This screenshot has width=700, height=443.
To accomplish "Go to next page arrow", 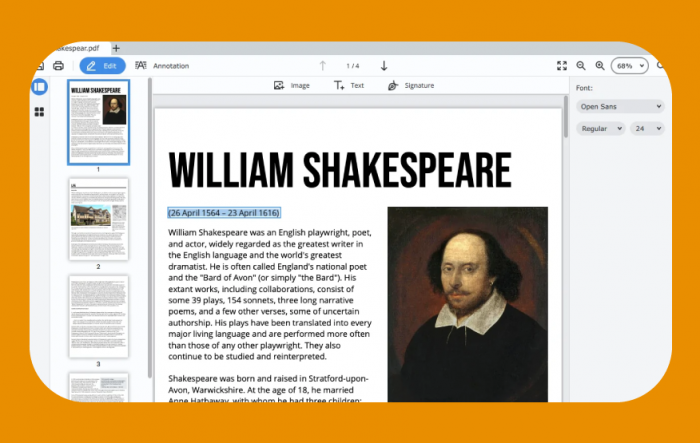I will (x=384, y=66).
